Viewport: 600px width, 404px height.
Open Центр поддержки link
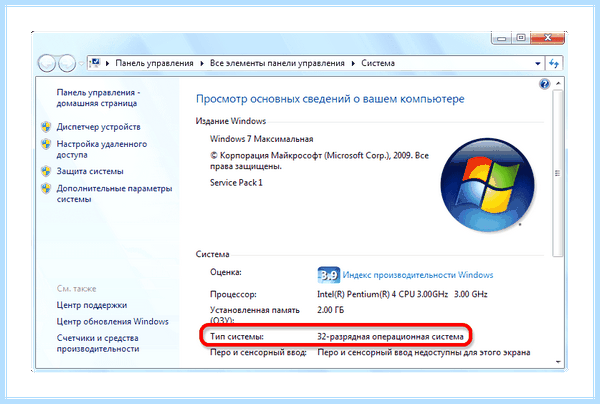click(91, 305)
